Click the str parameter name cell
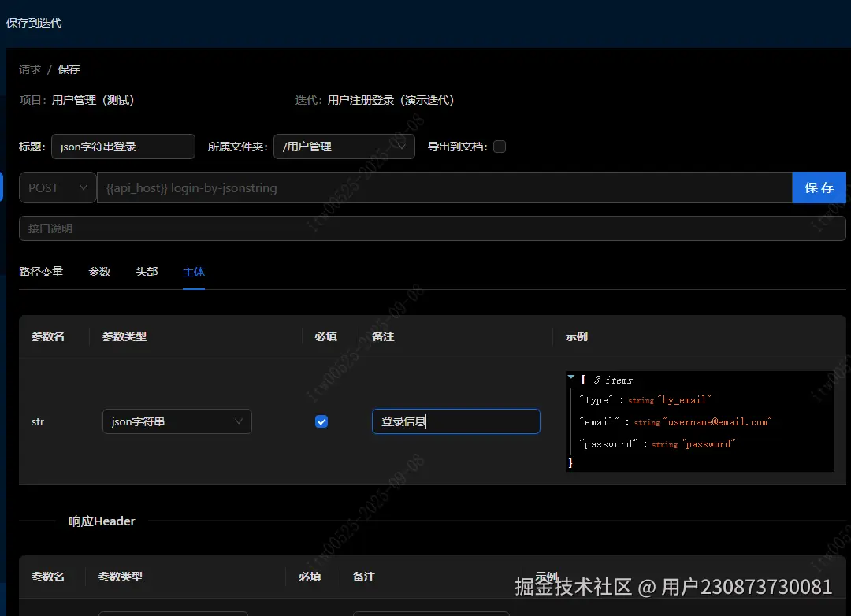The height and width of the screenshot is (616, 851). (x=38, y=421)
